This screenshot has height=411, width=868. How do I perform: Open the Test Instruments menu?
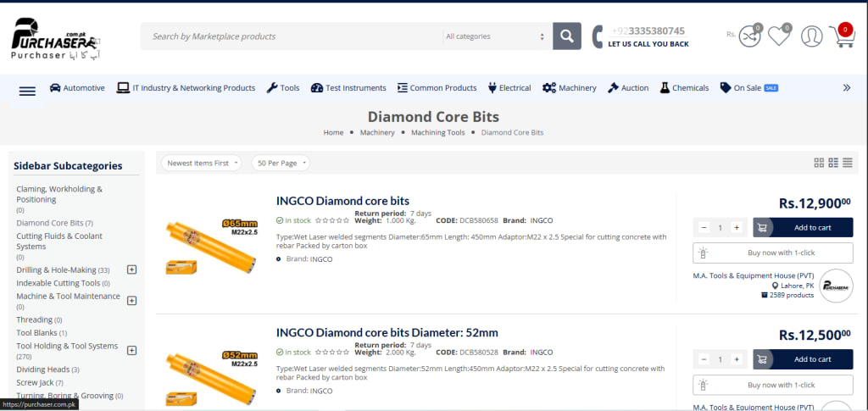click(x=348, y=87)
